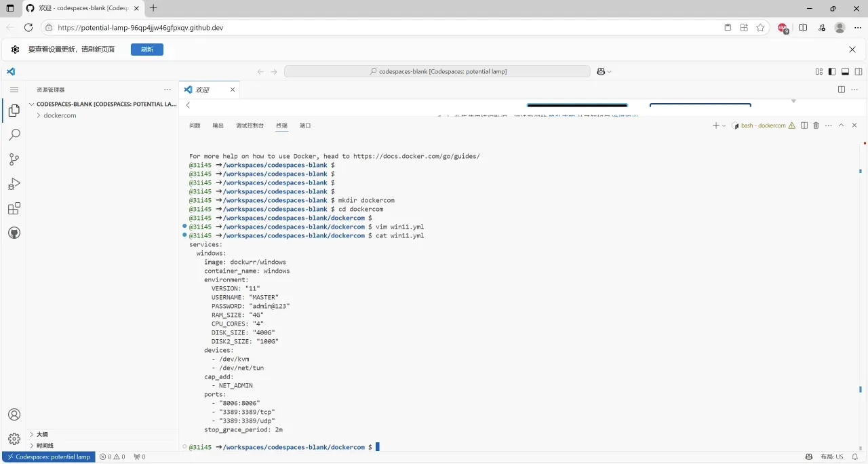This screenshot has height=464, width=868.
Task: Open the Source Control view
Action: (x=14, y=159)
